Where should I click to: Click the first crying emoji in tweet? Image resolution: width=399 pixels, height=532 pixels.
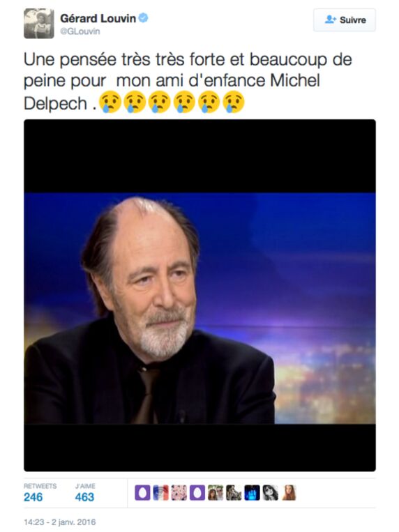point(110,102)
